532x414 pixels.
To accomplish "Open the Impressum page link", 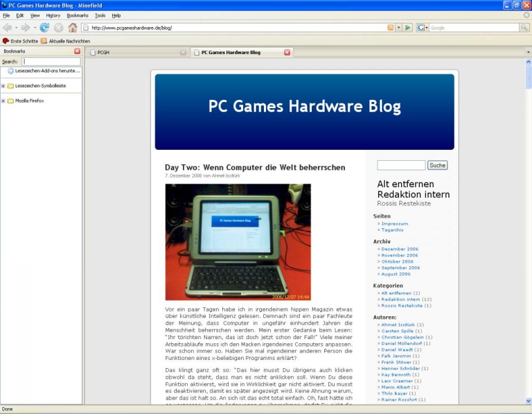I will [395, 224].
